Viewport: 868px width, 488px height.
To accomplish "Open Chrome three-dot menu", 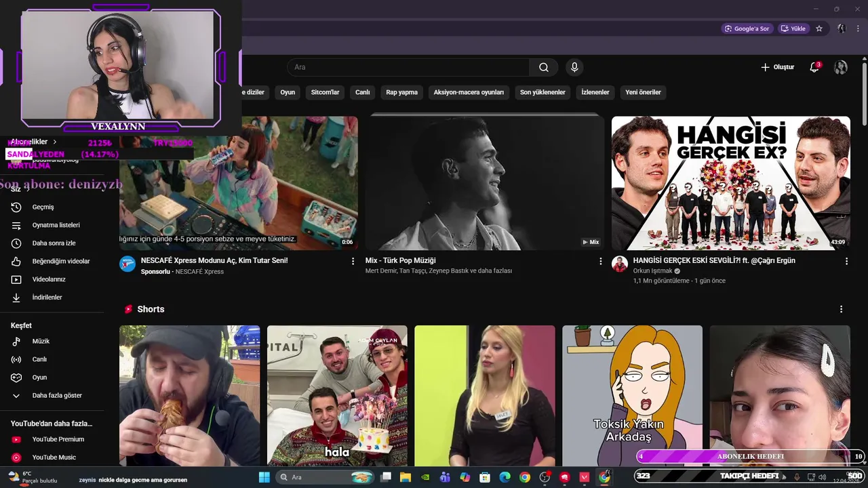I will [859, 28].
